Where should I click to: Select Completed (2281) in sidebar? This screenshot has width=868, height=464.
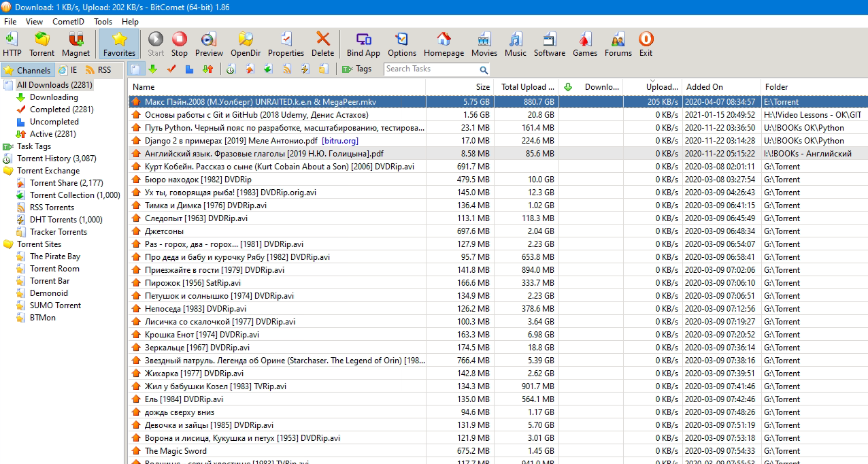coord(62,110)
